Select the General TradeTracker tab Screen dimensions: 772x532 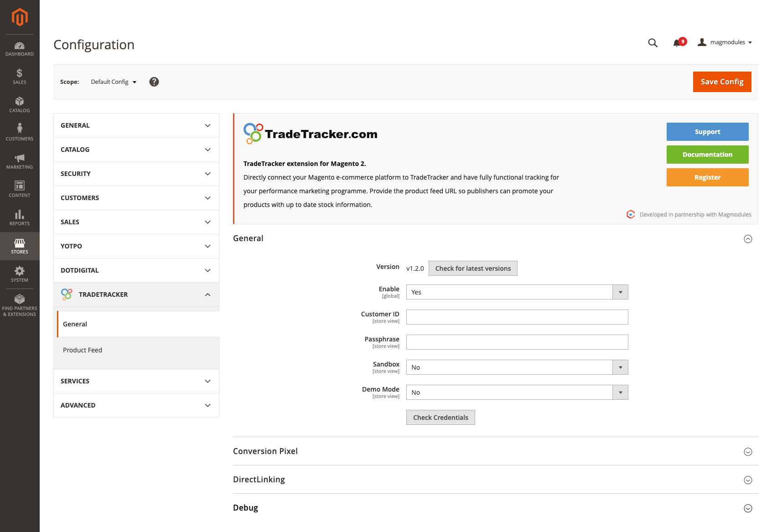click(138, 324)
